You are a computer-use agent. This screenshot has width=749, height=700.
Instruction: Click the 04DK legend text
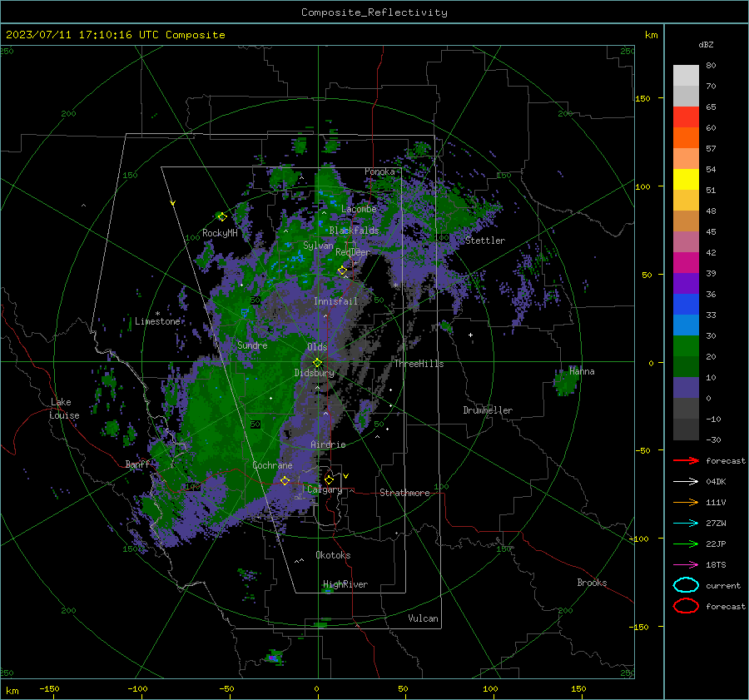coord(716,482)
